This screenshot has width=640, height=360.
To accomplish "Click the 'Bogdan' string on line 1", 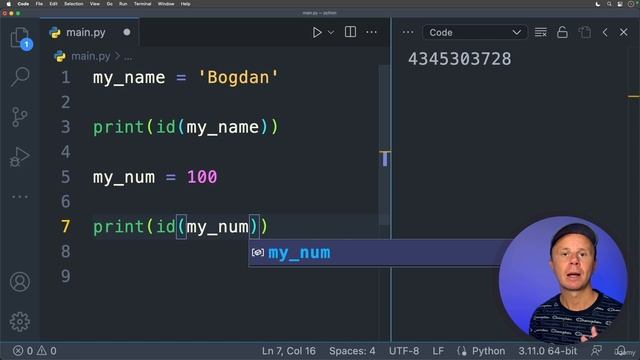I will point(238,78).
